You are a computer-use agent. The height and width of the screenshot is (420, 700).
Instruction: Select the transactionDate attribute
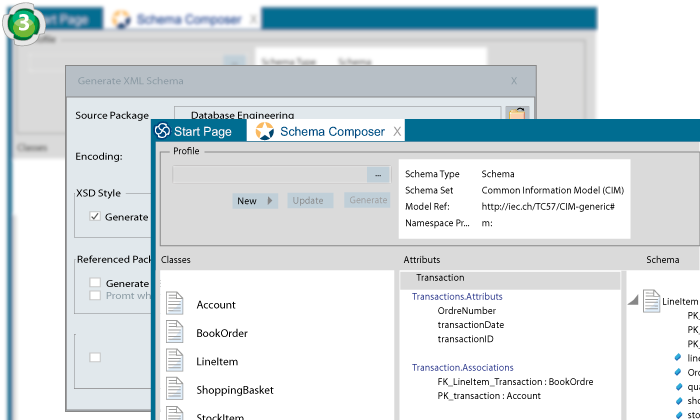point(471,325)
